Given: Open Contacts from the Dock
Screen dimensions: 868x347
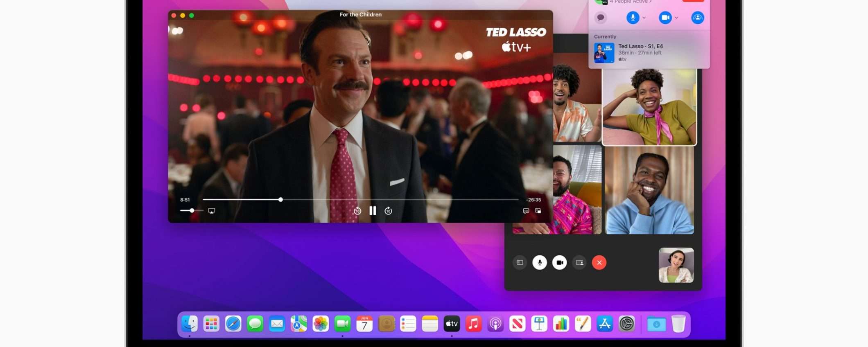Looking at the screenshot, I should click(386, 324).
